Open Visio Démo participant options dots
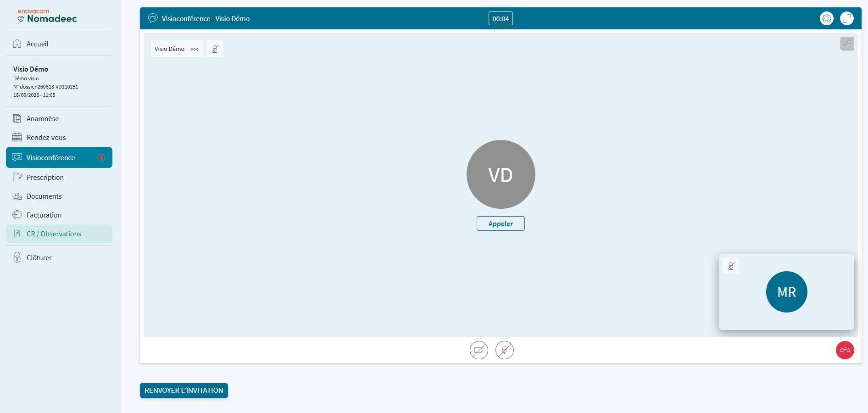 [x=195, y=49]
